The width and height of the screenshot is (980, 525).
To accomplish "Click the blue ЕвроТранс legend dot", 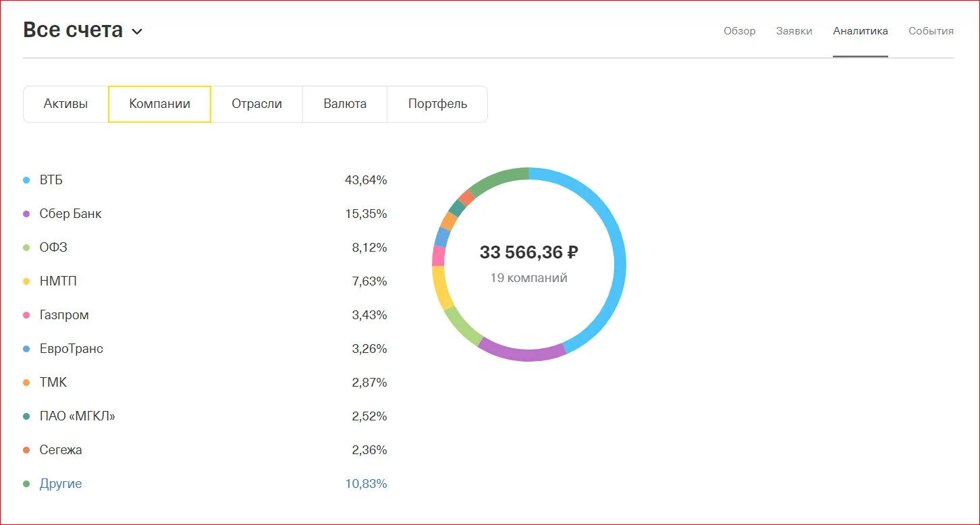I will (26, 349).
